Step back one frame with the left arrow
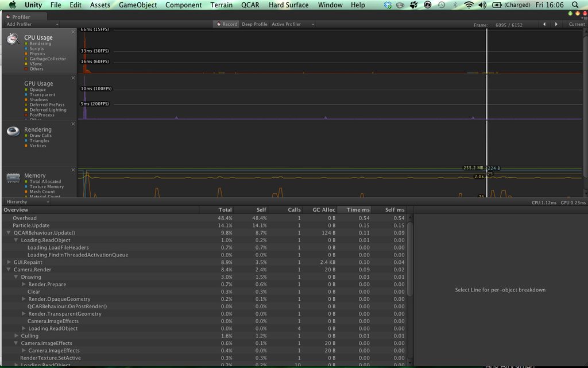The width and height of the screenshot is (588, 368). 544,24
